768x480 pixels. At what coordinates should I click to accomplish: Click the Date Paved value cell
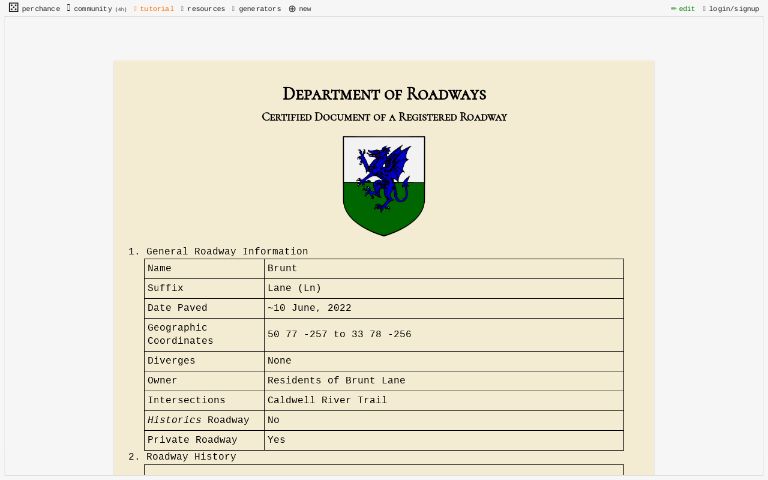point(309,308)
